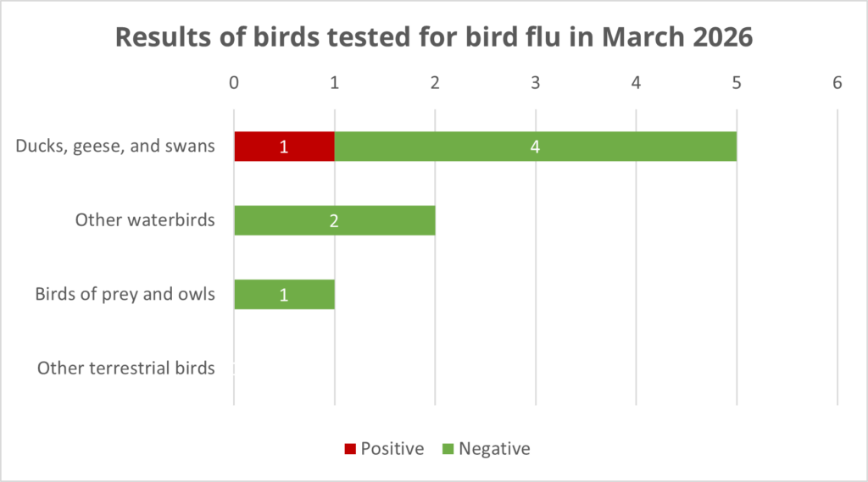Click the red Positive legend swatch
This screenshot has height=482, width=868.
348,449
